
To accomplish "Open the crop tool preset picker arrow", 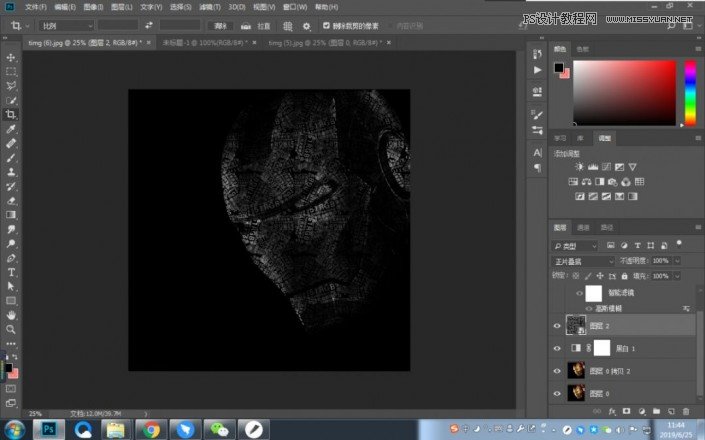I will 27,26.
